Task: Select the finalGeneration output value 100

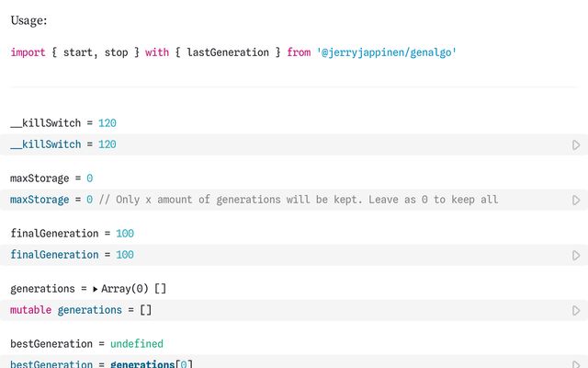Action: pos(125,234)
